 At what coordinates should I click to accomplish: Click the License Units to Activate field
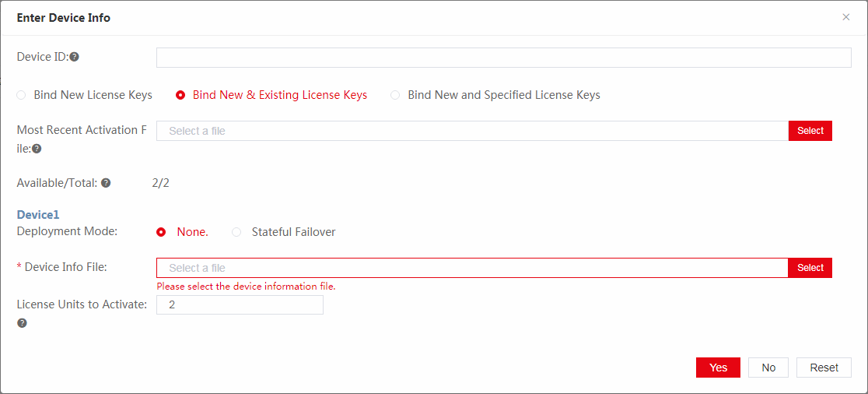point(240,304)
